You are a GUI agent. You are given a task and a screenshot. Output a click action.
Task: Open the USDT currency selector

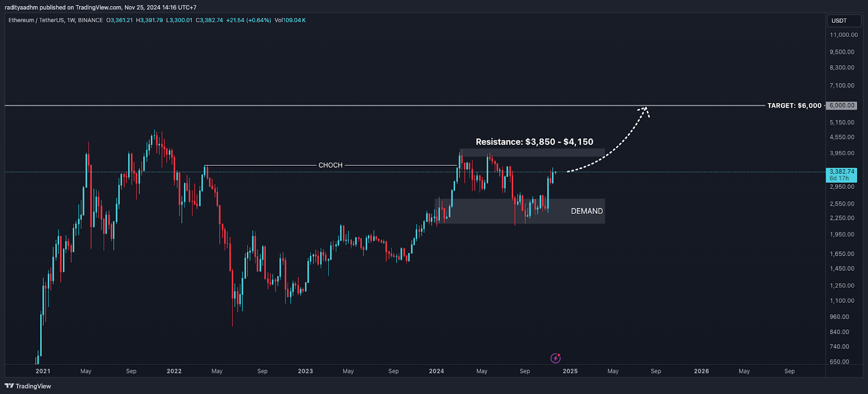[844, 21]
